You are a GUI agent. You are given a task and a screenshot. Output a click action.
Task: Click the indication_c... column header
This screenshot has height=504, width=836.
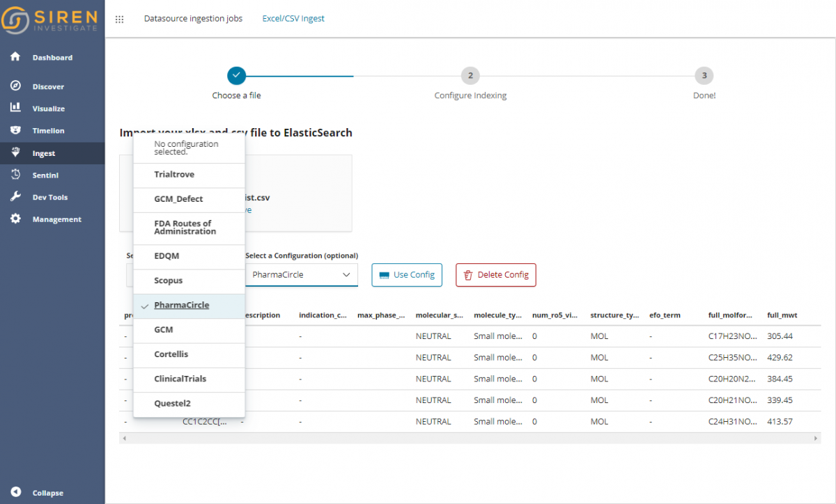click(323, 315)
